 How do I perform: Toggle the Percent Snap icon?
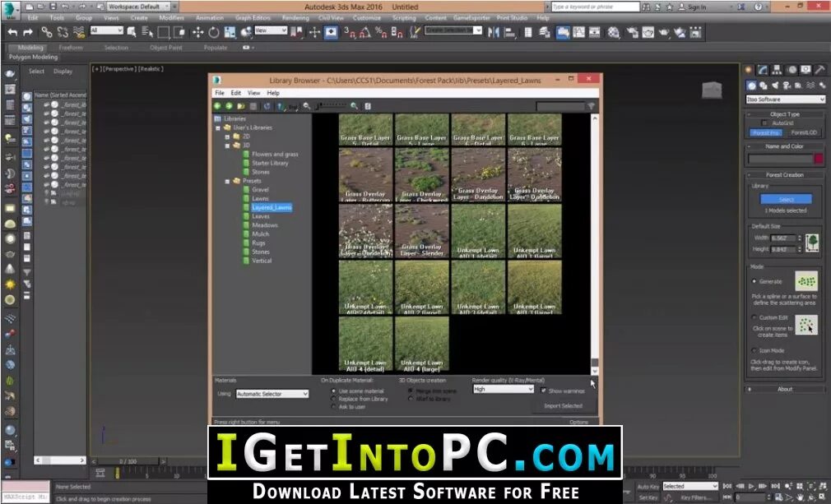tap(380, 32)
